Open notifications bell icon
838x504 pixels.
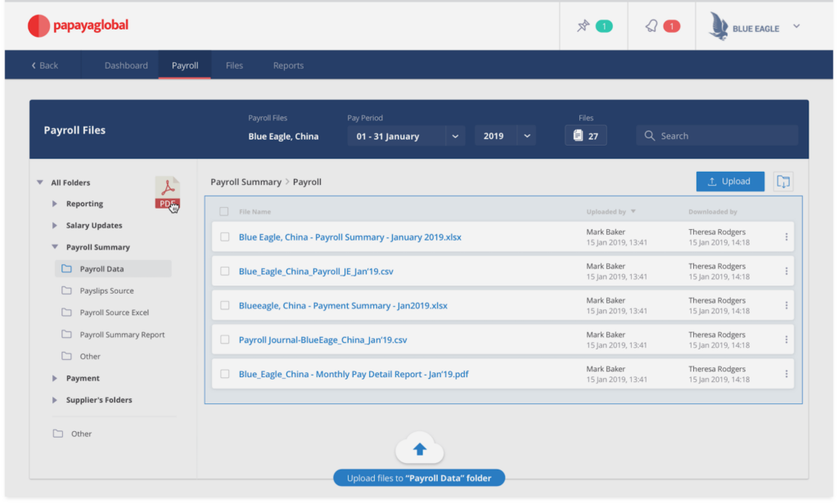(x=651, y=25)
